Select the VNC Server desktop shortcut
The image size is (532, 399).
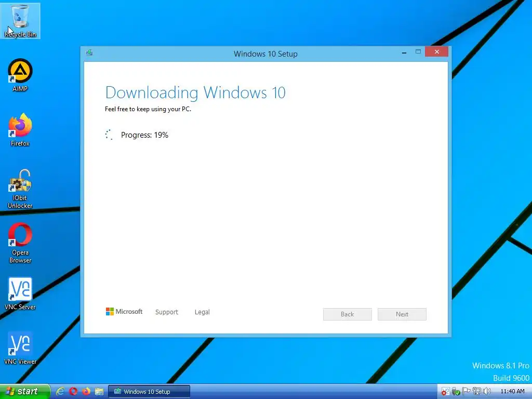[x=20, y=294]
